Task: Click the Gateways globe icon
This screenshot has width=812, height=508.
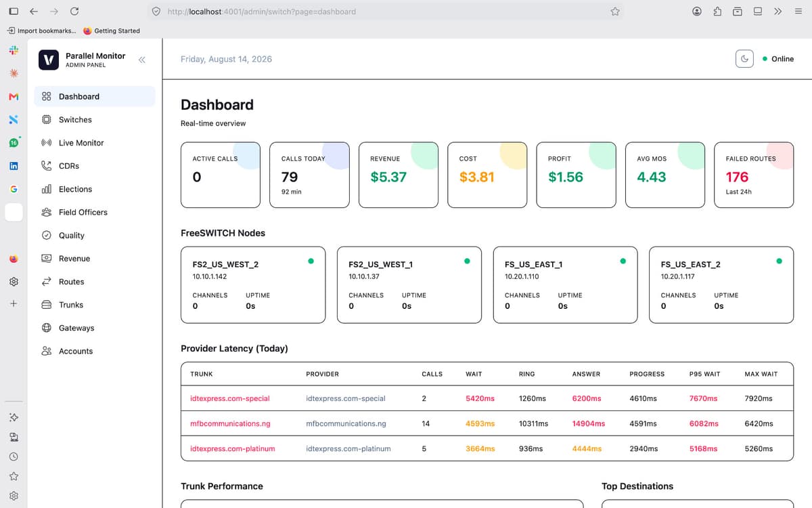Action: click(46, 328)
